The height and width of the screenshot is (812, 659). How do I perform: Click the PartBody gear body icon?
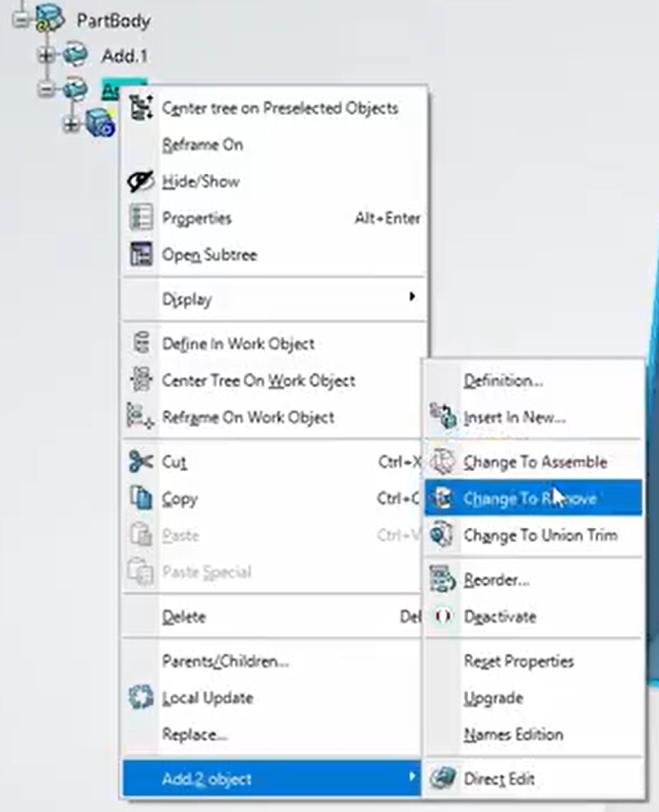pyautogui.click(x=50, y=19)
